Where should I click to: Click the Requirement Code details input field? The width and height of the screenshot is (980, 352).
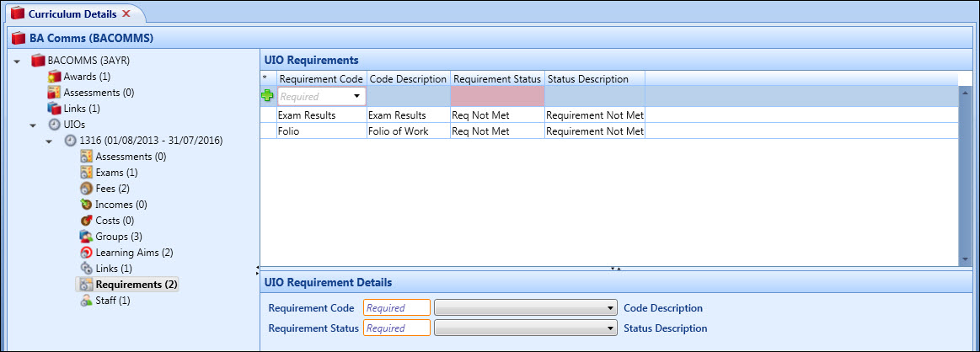397,307
